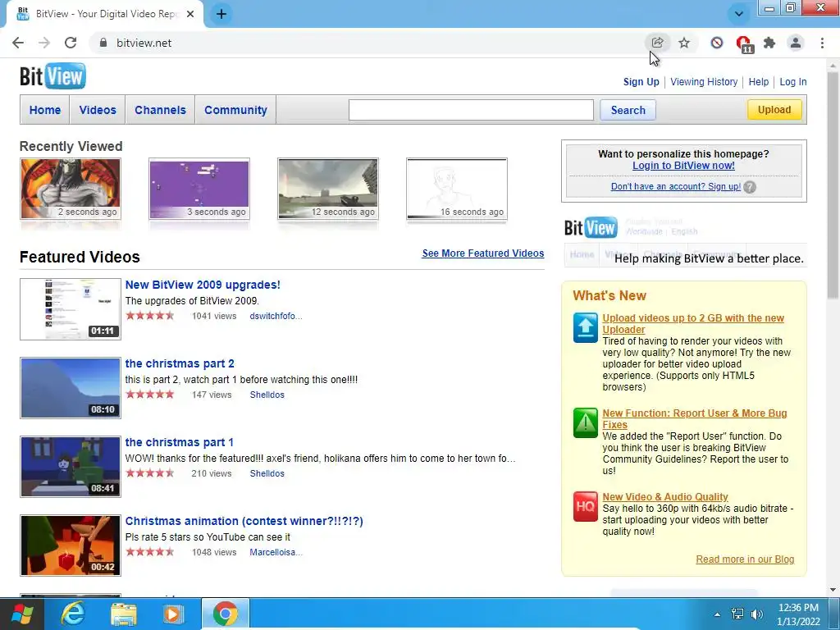The width and height of the screenshot is (840, 630).
Task: Close the BitView tab
Action: 190,14
